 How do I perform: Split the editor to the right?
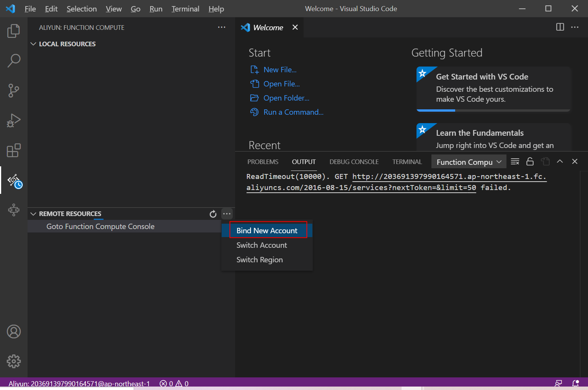[560, 27]
